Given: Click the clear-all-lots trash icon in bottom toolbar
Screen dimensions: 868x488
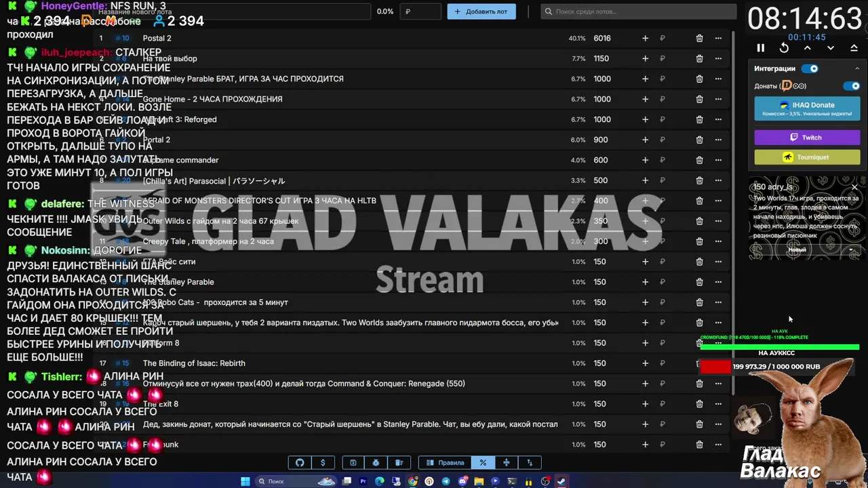Looking at the screenshot, I should [x=399, y=463].
